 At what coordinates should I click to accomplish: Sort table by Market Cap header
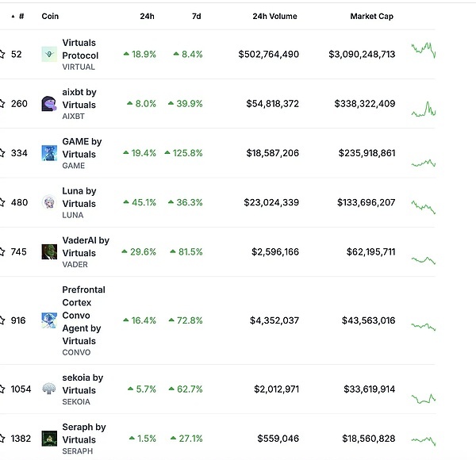tap(371, 16)
